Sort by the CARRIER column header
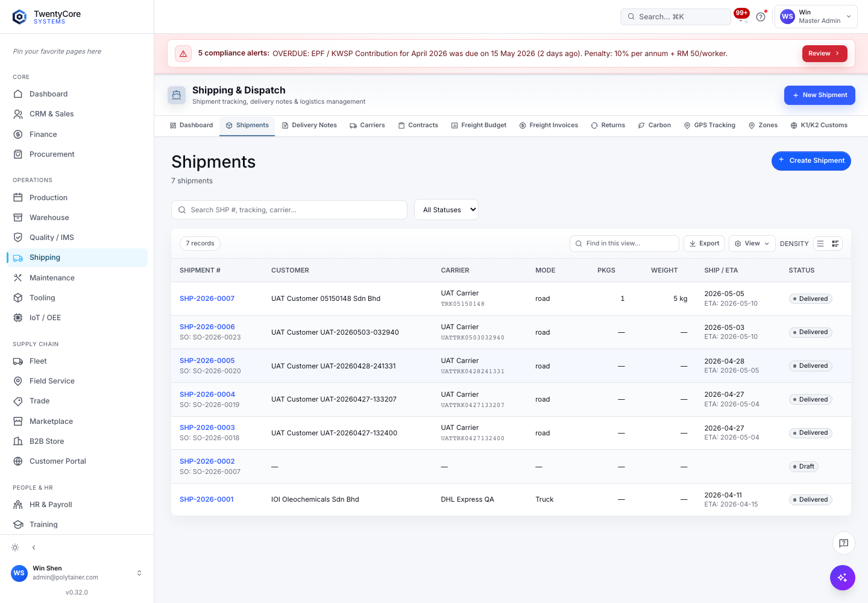This screenshot has height=603, width=868. pyautogui.click(x=455, y=270)
